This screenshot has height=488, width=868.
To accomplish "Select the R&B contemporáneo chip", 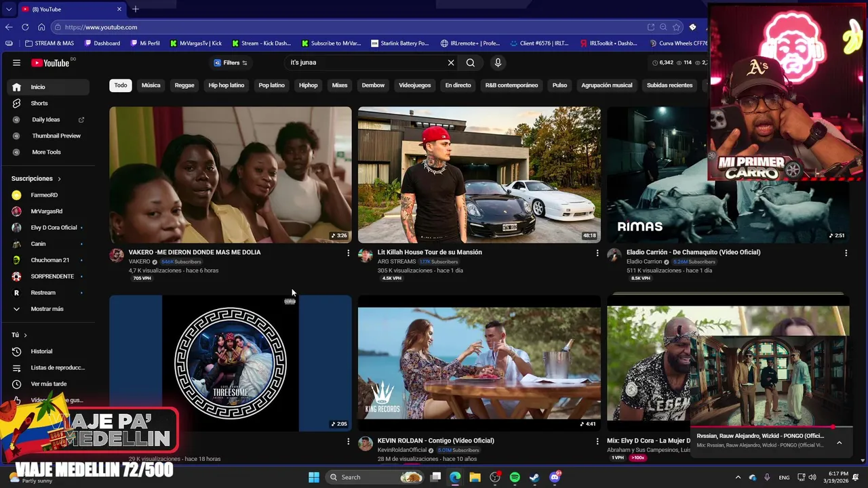I will 511,85.
